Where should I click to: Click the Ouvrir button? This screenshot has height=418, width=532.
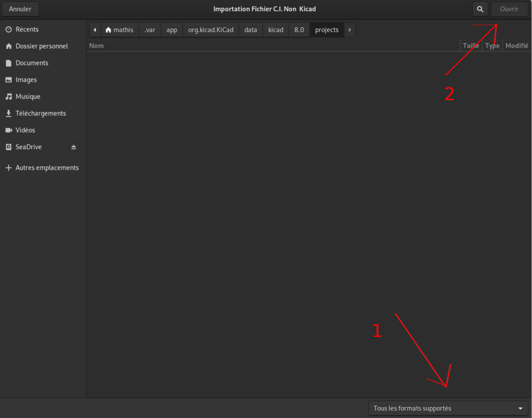tap(509, 9)
